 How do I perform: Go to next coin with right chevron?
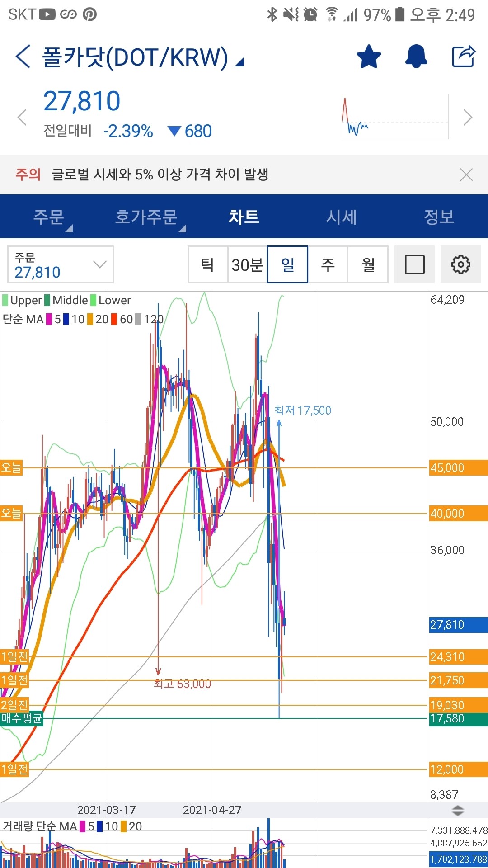pos(468,118)
